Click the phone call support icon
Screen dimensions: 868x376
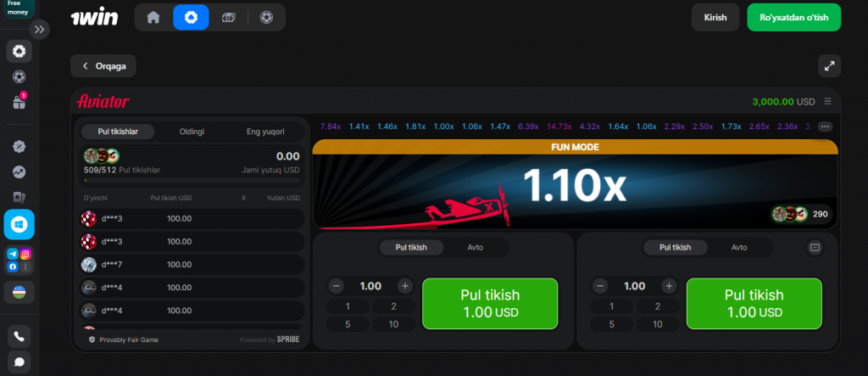(x=19, y=336)
